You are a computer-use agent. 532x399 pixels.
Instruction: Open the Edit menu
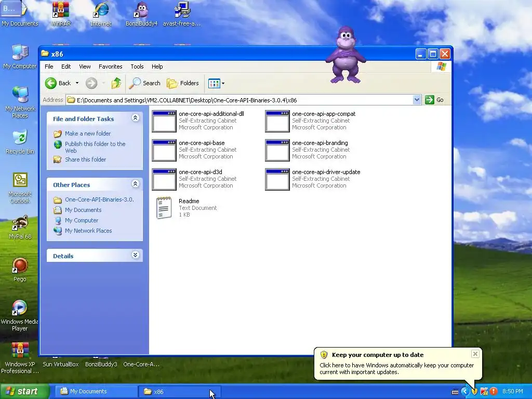click(x=66, y=66)
